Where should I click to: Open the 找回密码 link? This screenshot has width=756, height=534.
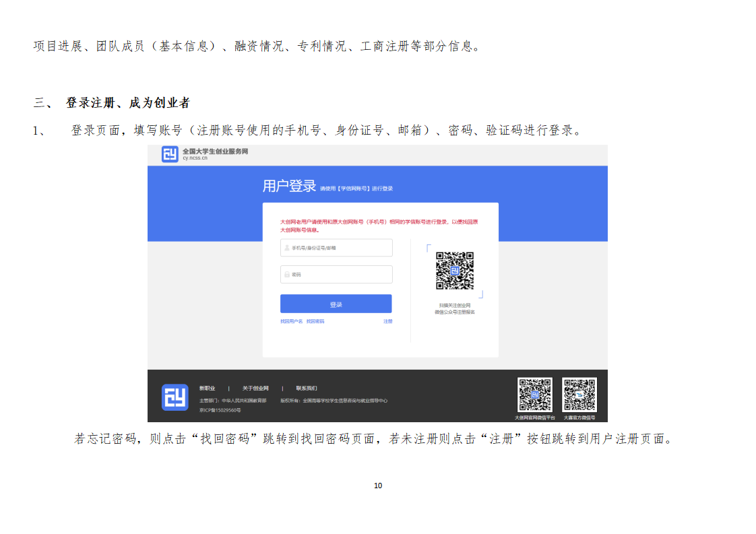pos(315,322)
